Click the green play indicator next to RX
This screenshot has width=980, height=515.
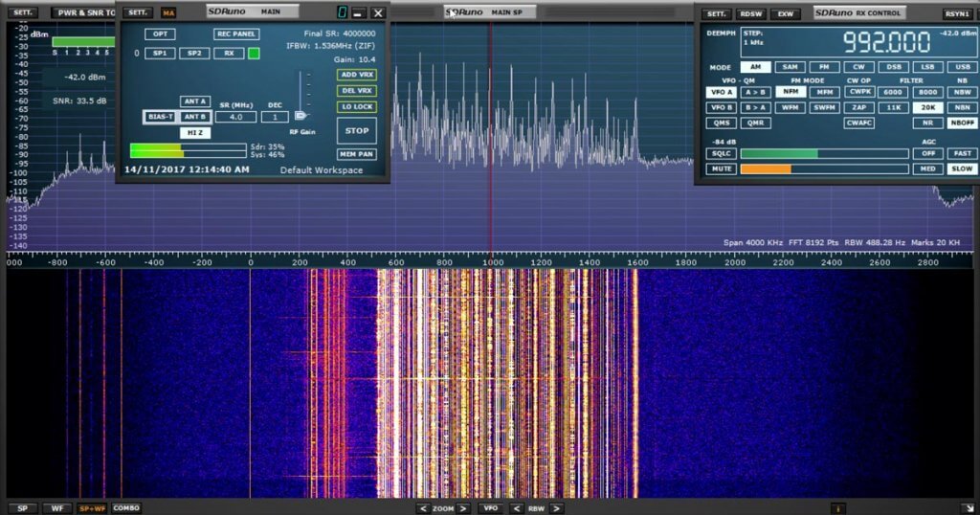(x=254, y=54)
